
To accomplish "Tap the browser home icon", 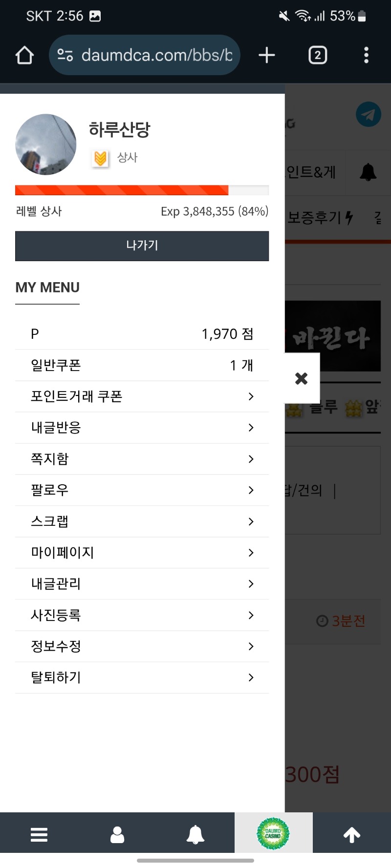I will pyautogui.click(x=24, y=55).
